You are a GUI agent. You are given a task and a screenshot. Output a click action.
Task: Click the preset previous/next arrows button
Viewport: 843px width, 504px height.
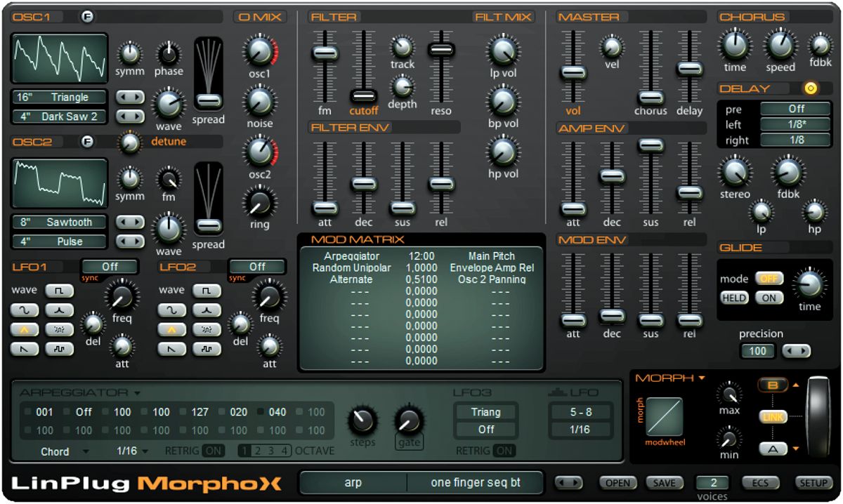pyautogui.click(x=568, y=482)
